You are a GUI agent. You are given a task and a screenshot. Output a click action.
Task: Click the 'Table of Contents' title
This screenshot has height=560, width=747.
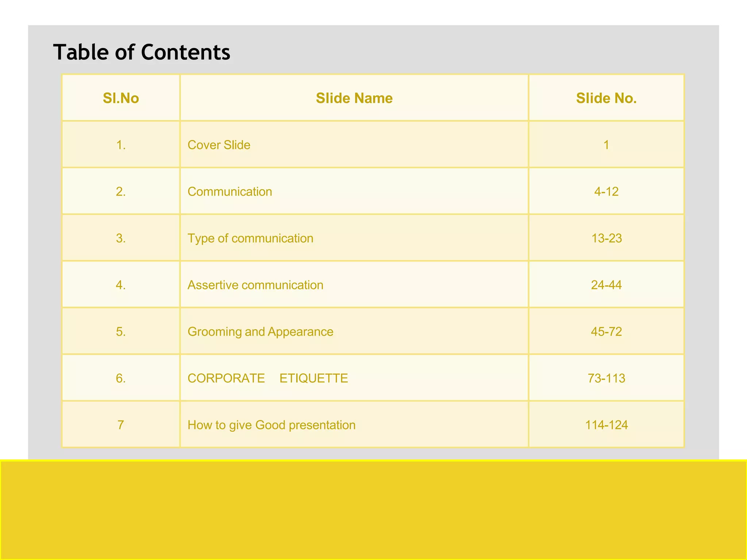pos(142,52)
